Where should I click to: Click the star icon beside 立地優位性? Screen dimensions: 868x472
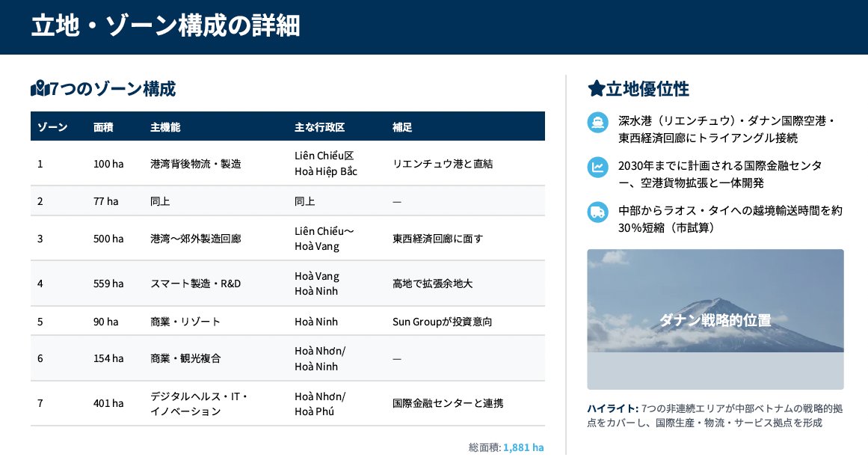(596, 88)
